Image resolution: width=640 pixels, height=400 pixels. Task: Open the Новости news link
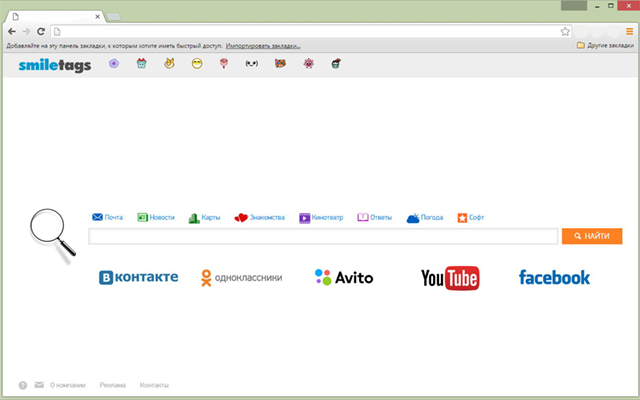coord(156,217)
